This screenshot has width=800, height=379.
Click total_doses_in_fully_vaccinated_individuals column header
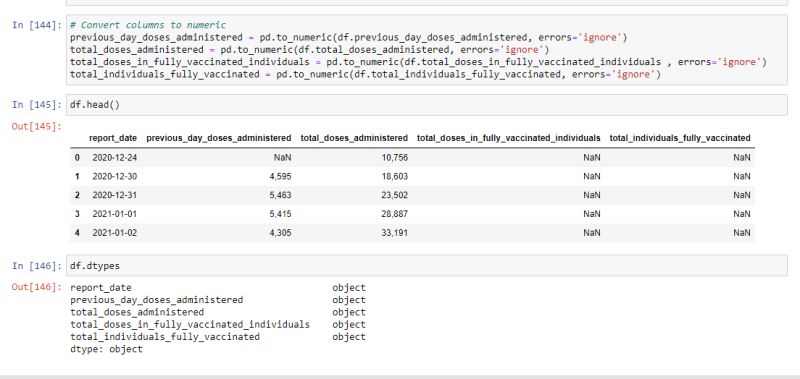tap(509, 138)
